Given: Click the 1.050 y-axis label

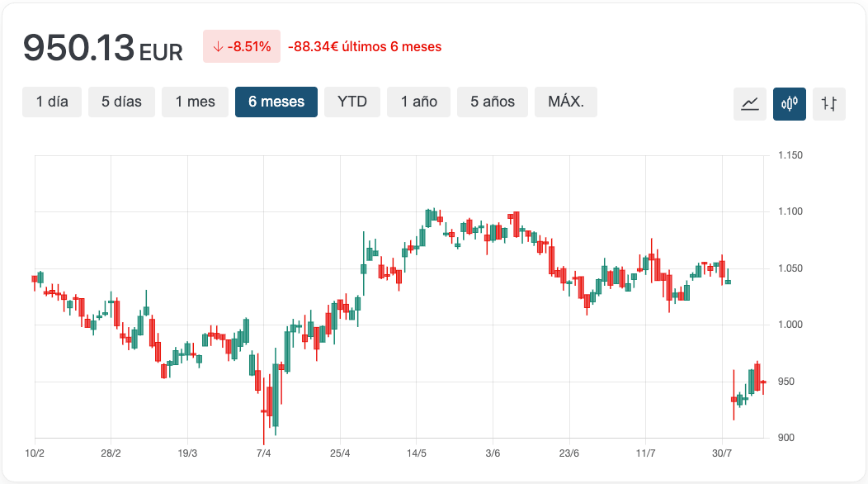Looking at the screenshot, I should (x=790, y=268).
